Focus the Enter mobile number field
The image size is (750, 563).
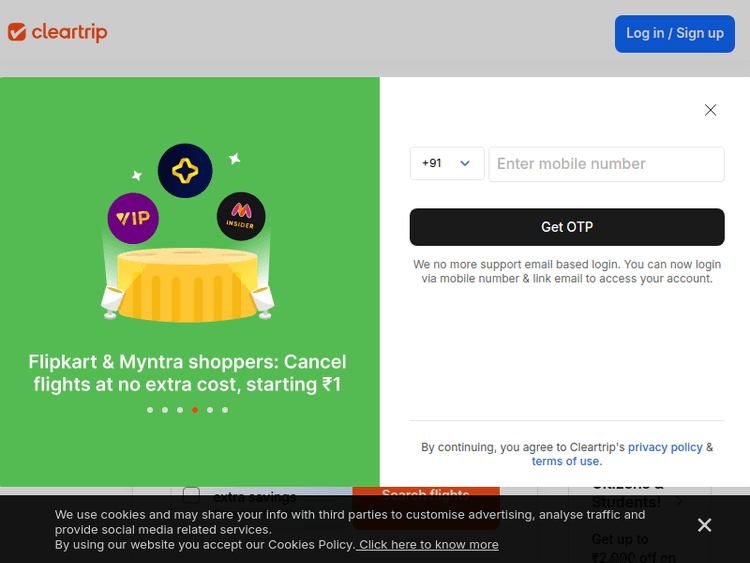[x=606, y=164]
